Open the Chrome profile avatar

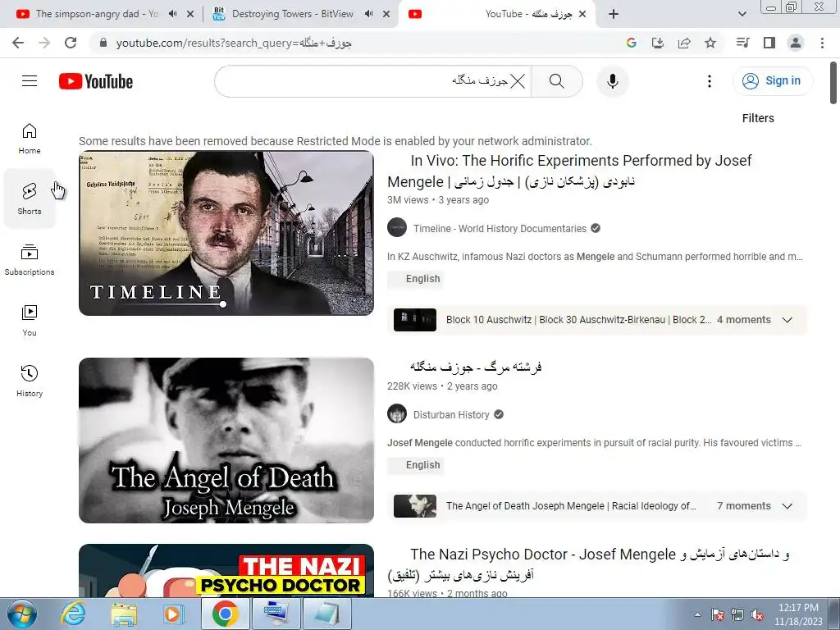(796, 43)
